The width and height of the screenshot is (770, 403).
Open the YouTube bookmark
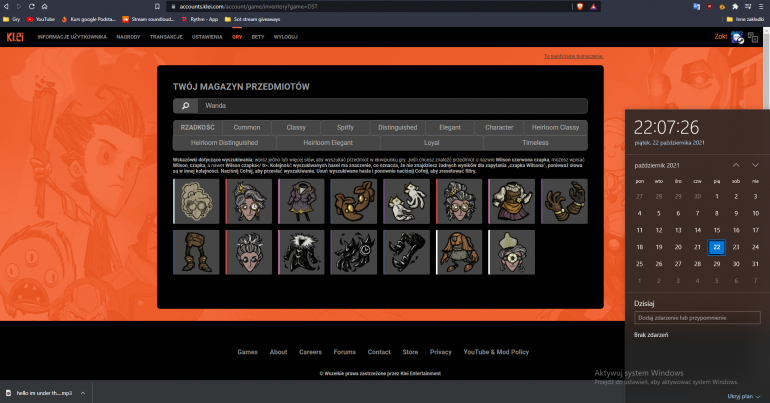41,19
